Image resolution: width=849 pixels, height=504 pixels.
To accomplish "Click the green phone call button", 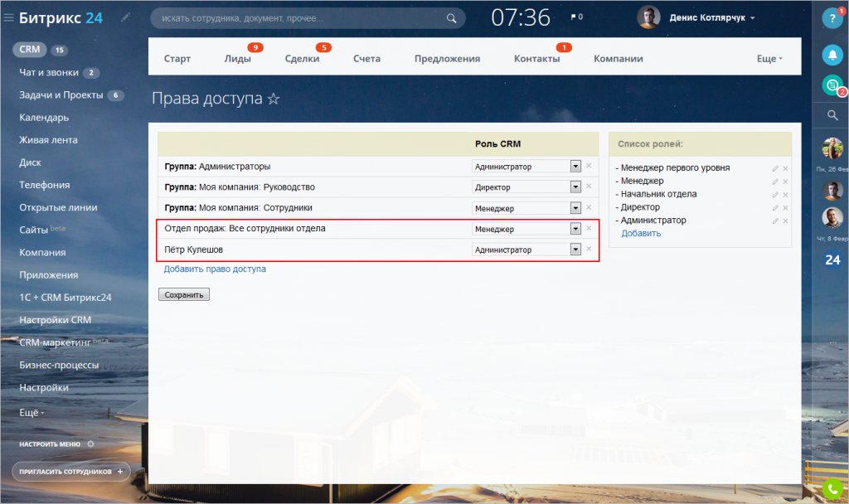I will point(832,489).
